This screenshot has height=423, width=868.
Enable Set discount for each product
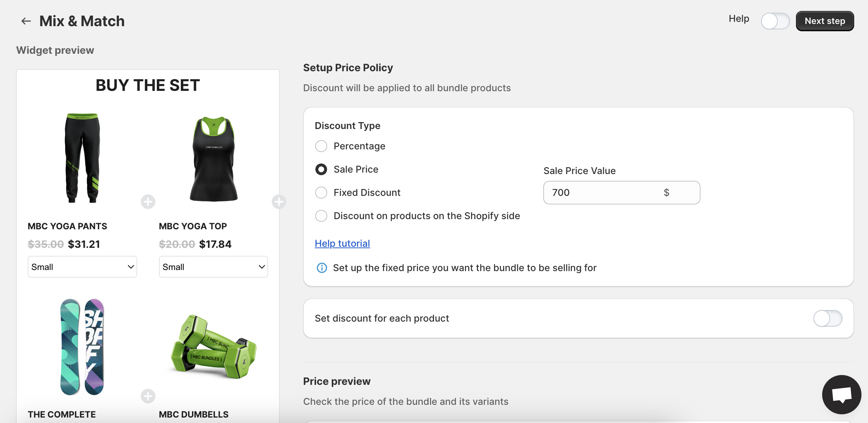tap(828, 318)
